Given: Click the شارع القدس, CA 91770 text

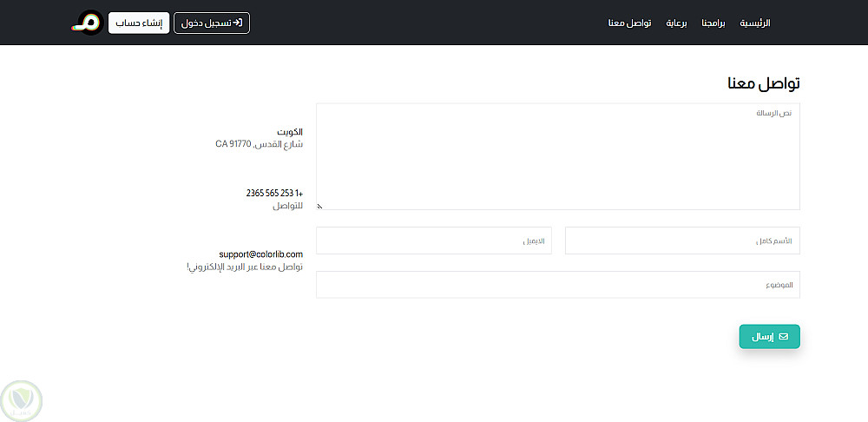Looking at the screenshot, I should (x=259, y=144).
